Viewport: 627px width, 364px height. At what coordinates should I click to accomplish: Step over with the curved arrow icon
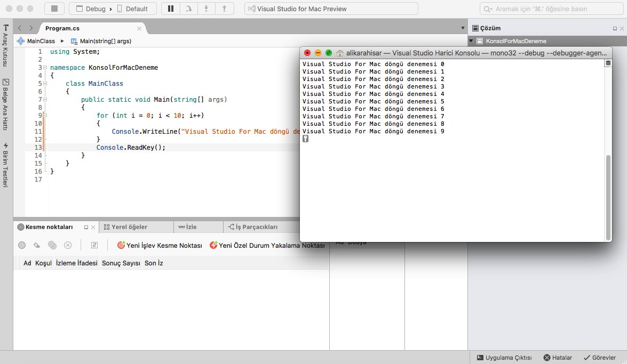189,9
